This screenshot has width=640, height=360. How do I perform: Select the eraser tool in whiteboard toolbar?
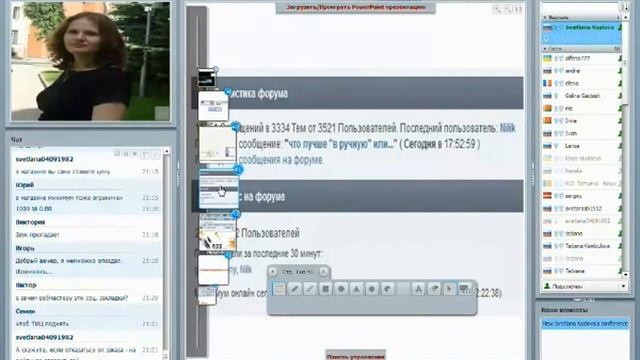click(x=434, y=289)
